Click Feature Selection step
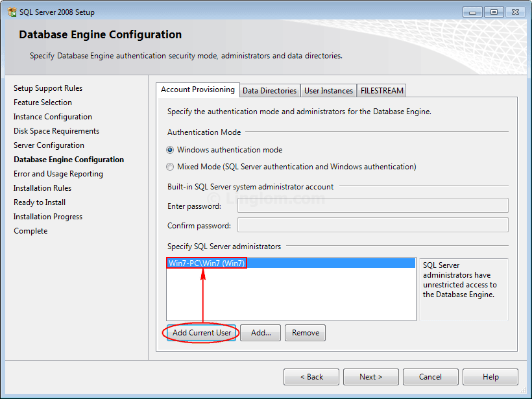Viewport: 532px width, 399px height. click(43, 103)
